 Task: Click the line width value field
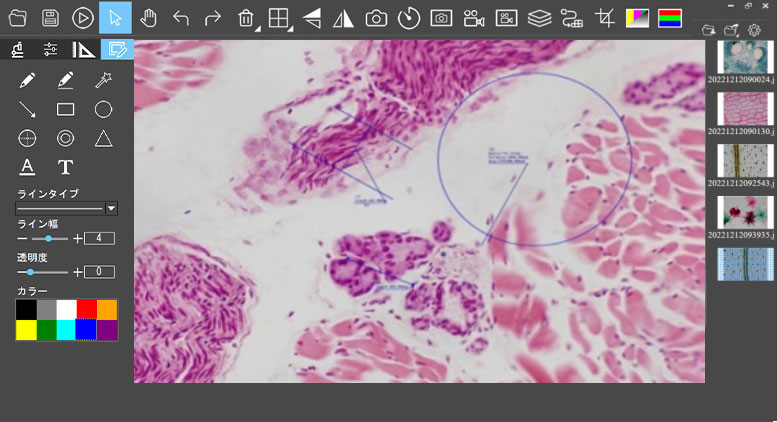point(99,239)
